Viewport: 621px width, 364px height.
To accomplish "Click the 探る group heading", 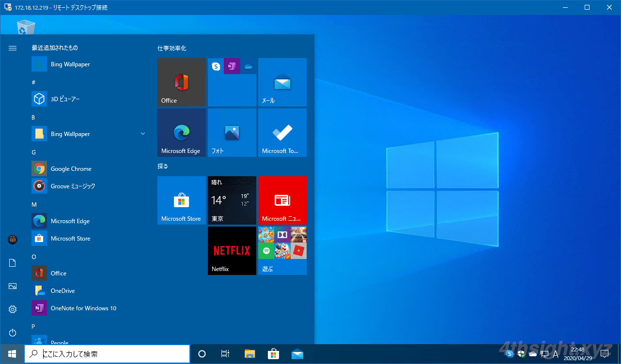I will tap(163, 166).
